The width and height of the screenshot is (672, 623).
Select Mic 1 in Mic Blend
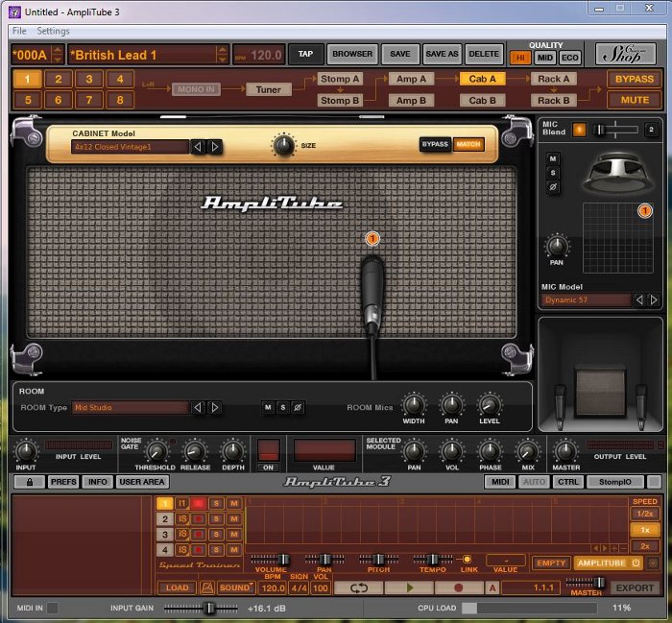pos(579,130)
